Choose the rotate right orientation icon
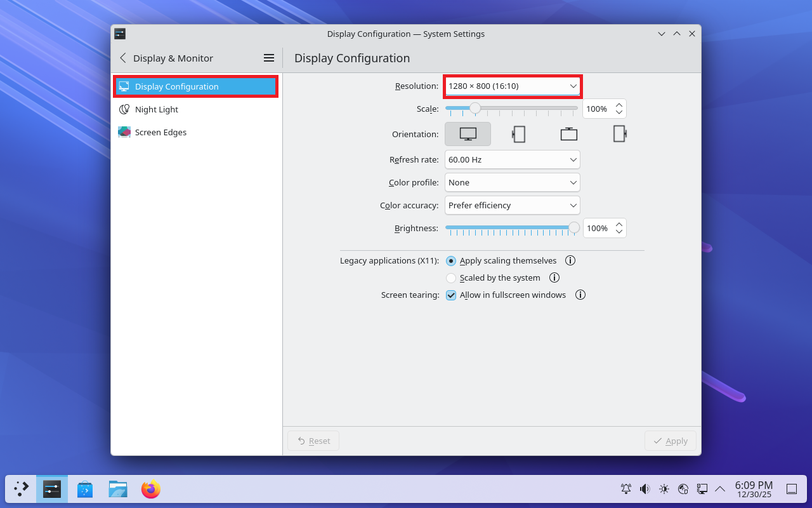The height and width of the screenshot is (508, 812). tap(619, 134)
